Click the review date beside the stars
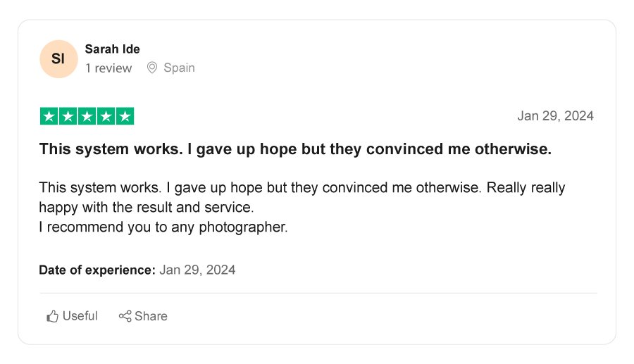This screenshot has height=364, width=634. point(555,116)
